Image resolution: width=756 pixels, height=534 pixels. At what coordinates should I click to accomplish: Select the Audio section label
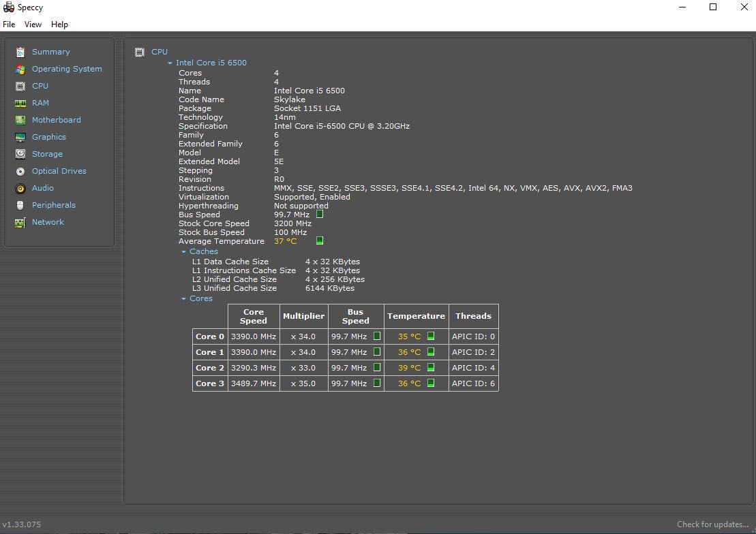43,188
